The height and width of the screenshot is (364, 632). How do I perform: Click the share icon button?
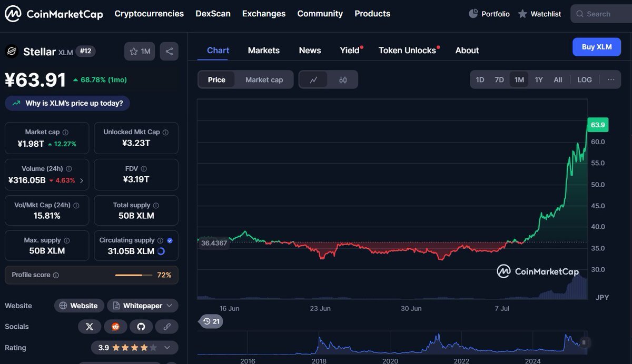[x=169, y=51]
